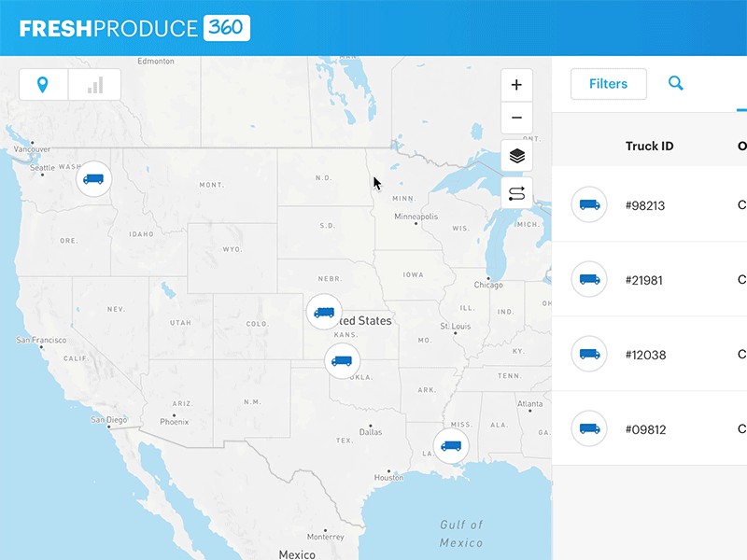
Task: Open the Filters panel
Action: pos(608,84)
